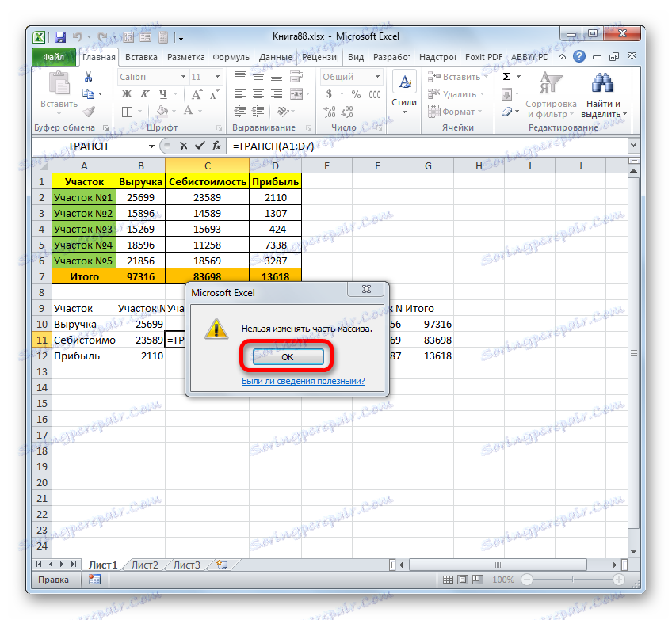The height and width of the screenshot is (620, 672).
Task: Save the workbook with the floppy disk icon
Action: click(60, 37)
